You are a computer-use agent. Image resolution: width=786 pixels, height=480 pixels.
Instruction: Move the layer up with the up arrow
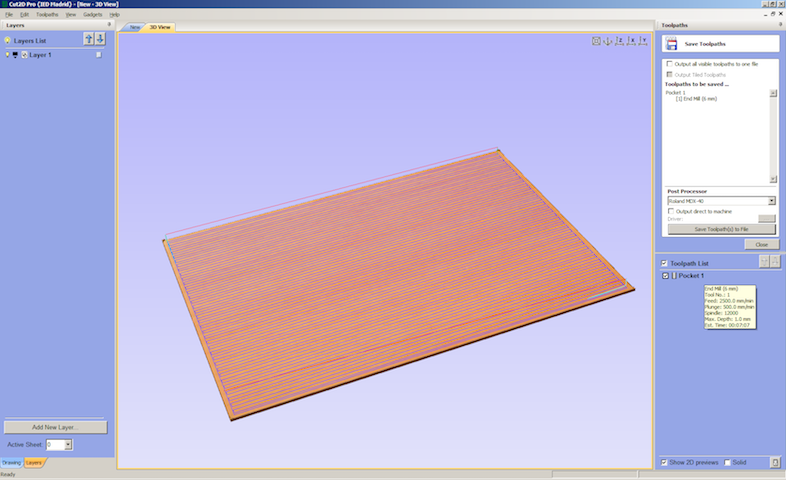[x=89, y=39]
